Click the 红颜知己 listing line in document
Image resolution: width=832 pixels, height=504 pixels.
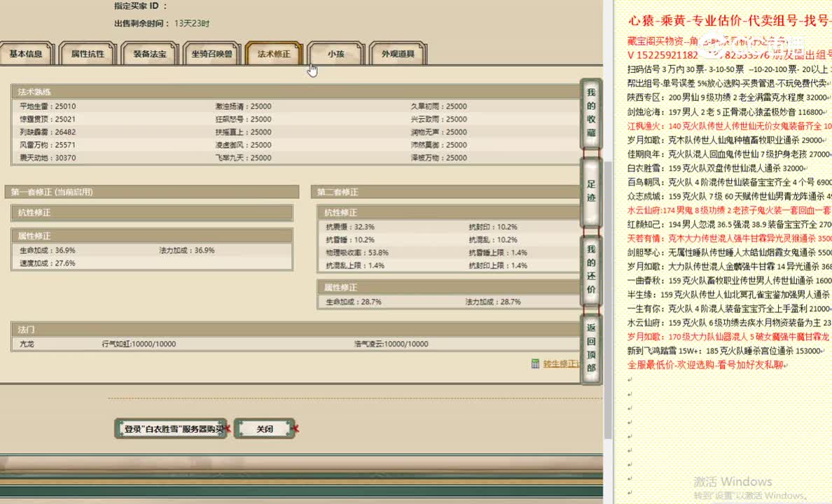[730, 224]
